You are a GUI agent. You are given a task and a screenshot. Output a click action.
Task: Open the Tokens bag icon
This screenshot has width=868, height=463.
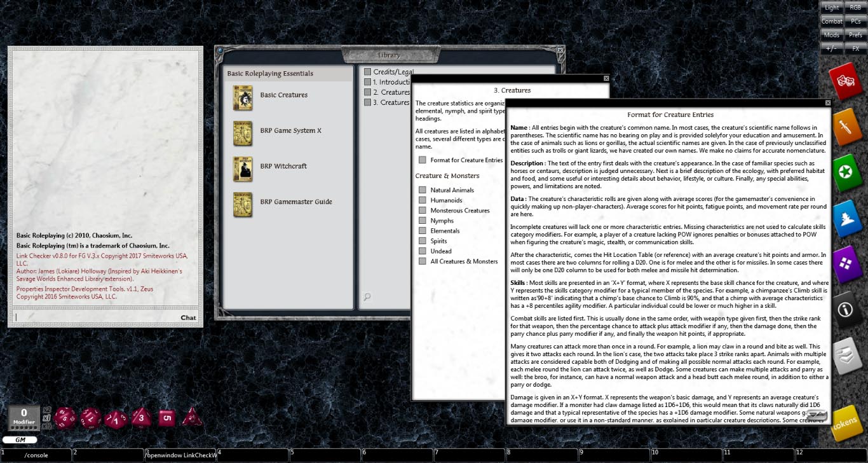click(848, 420)
